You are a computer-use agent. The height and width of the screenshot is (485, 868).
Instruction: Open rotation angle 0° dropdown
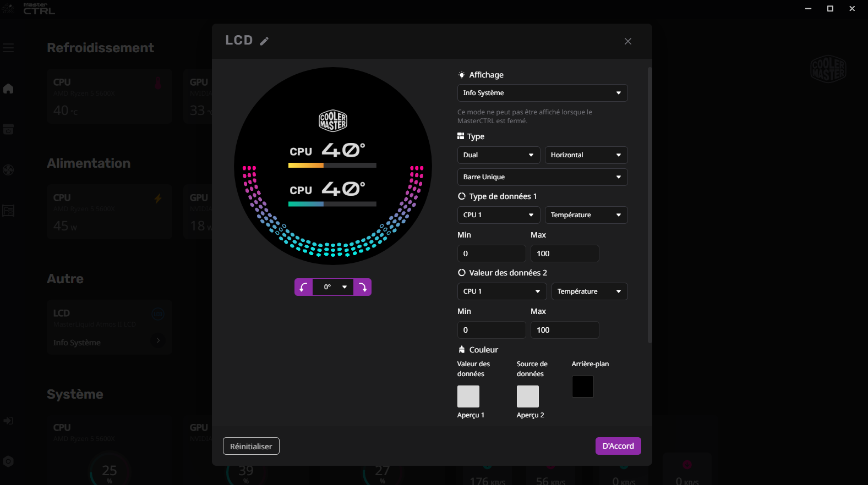pyautogui.click(x=333, y=287)
